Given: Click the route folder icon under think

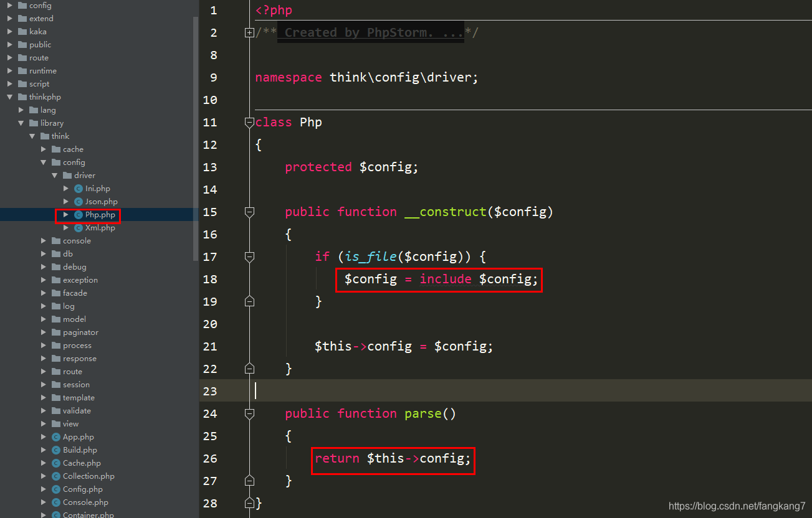Looking at the screenshot, I should [55, 372].
